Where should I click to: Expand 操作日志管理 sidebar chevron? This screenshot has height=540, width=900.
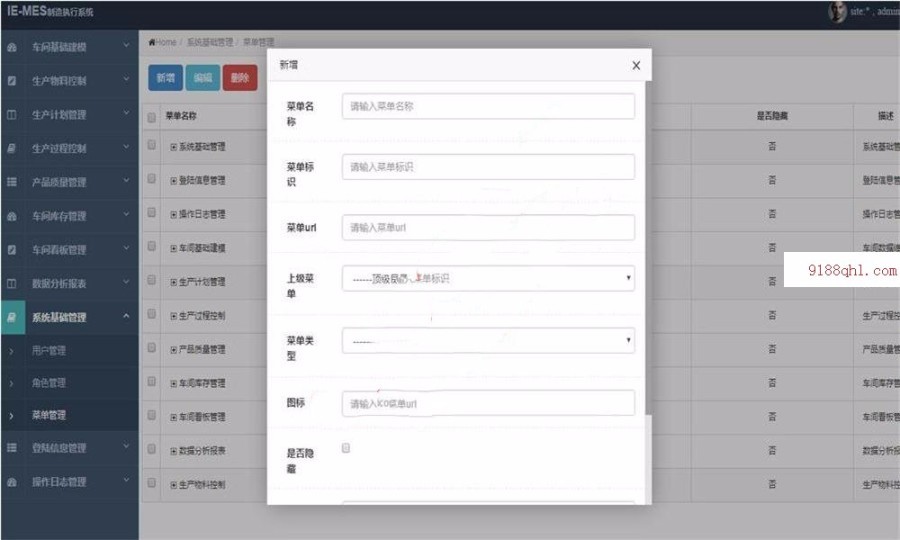coord(126,480)
